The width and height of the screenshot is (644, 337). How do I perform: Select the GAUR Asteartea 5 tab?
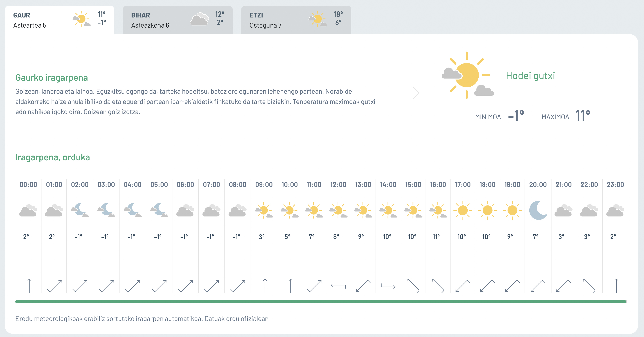tap(60, 20)
